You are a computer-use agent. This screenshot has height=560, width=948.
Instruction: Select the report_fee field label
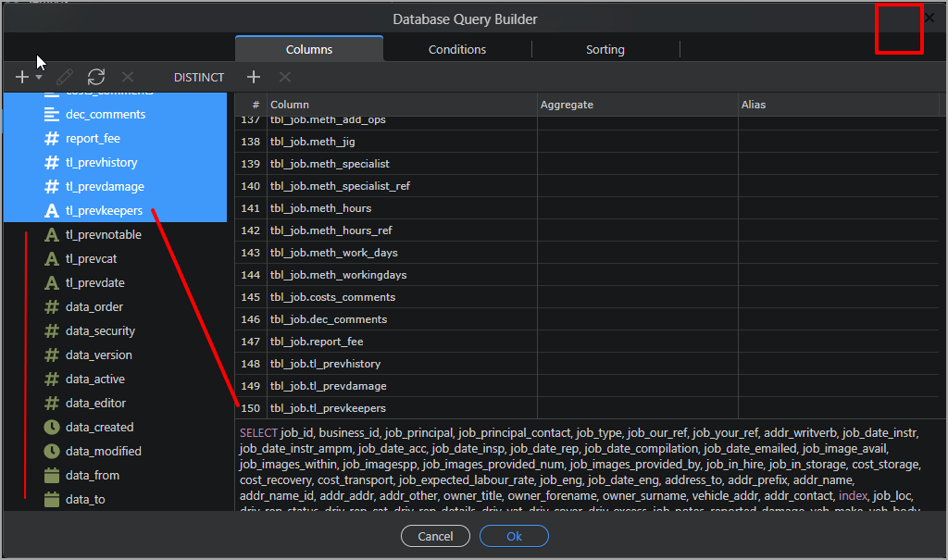click(94, 139)
